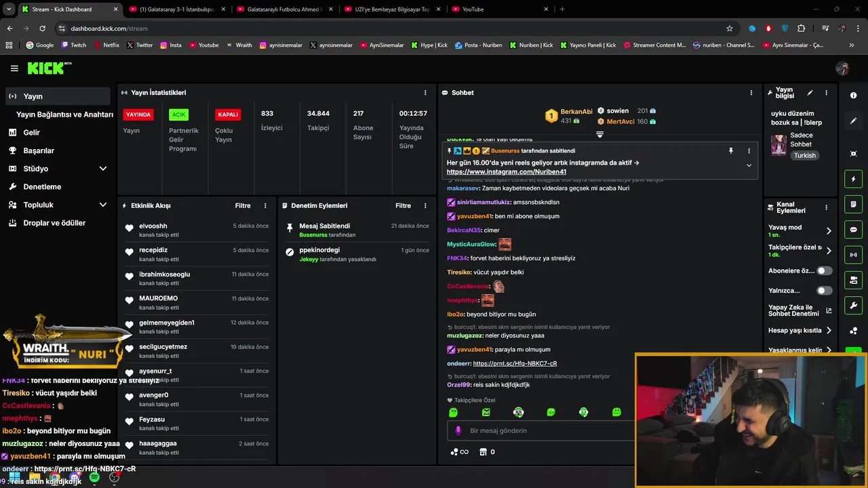The height and width of the screenshot is (488, 868).
Task: Open the hamburger menu next to Kick logo
Action: pos(14,68)
